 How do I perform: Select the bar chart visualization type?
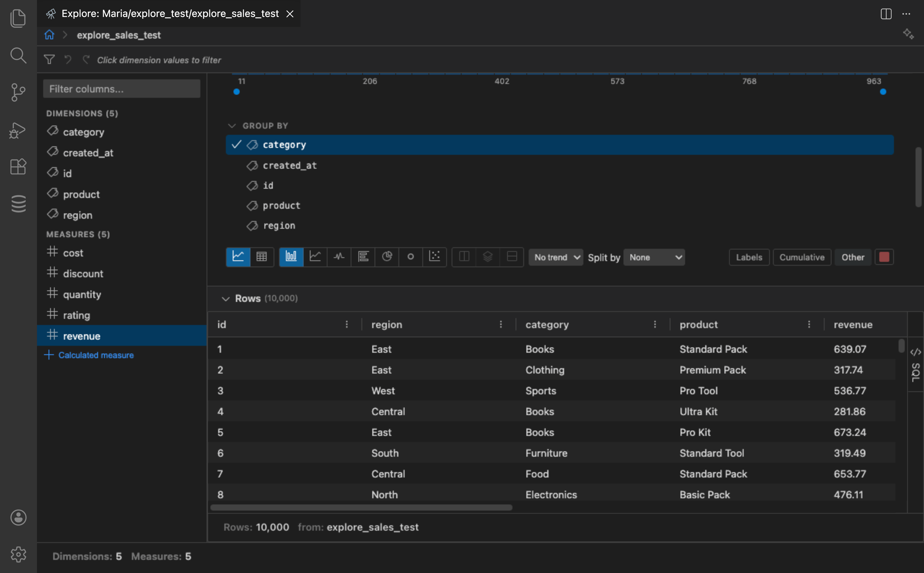[x=291, y=257]
